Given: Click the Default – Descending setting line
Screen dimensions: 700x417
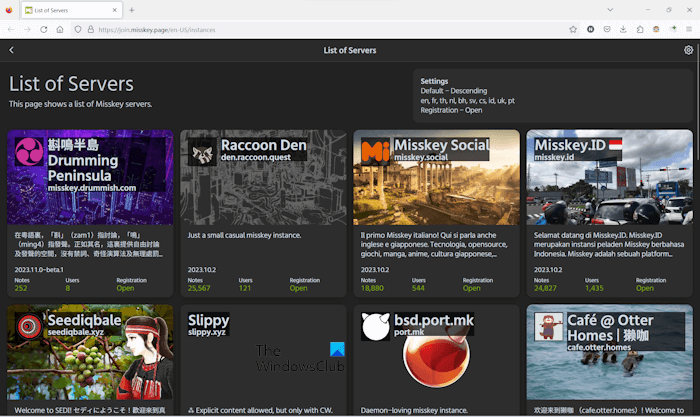Looking at the screenshot, I should (x=454, y=91).
